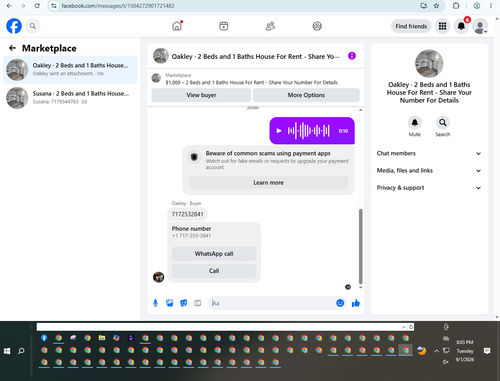Open the GIF picker icon

pyautogui.click(x=198, y=303)
